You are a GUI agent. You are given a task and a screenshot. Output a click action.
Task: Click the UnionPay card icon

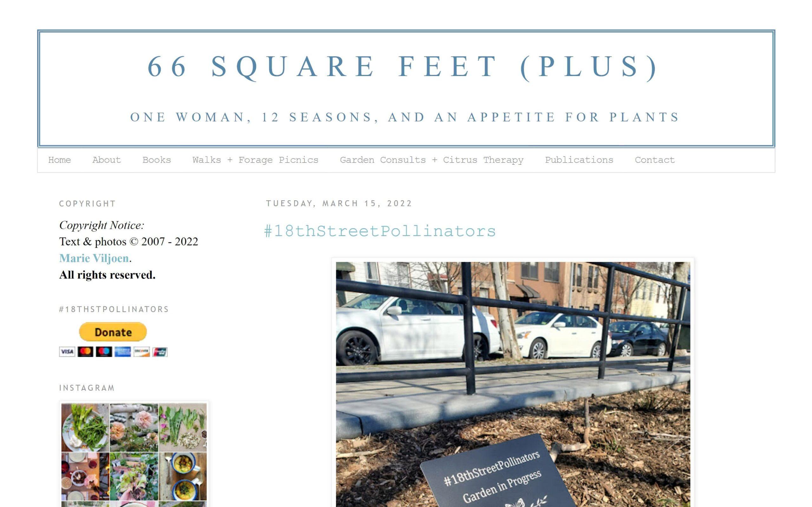coord(160,351)
